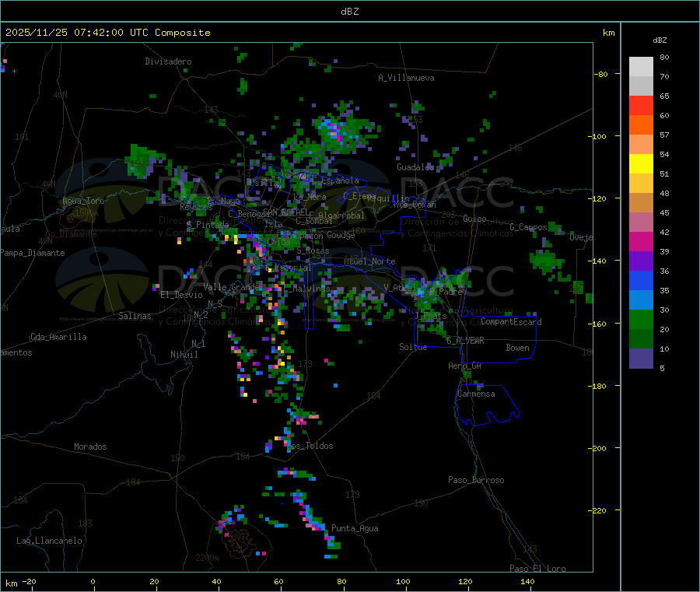Click the Lag.Llancanelo map label
The image size is (700, 592).
click(49, 541)
